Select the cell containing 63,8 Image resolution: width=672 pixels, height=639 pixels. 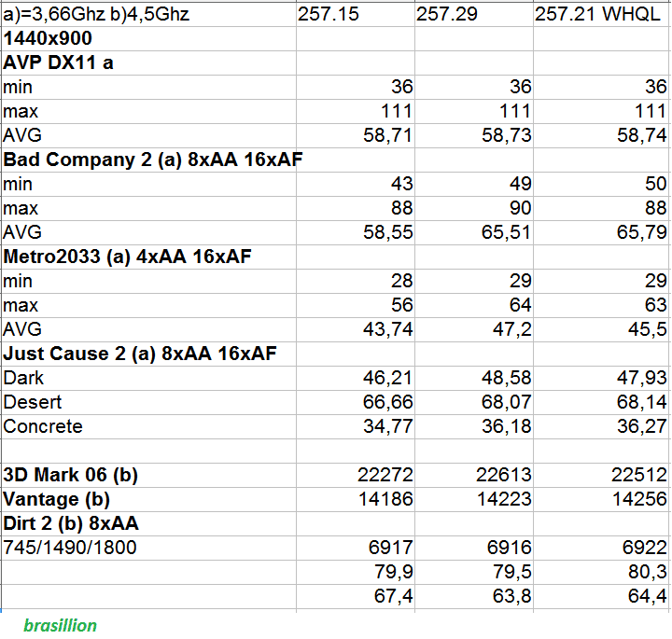click(x=474, y=597)
